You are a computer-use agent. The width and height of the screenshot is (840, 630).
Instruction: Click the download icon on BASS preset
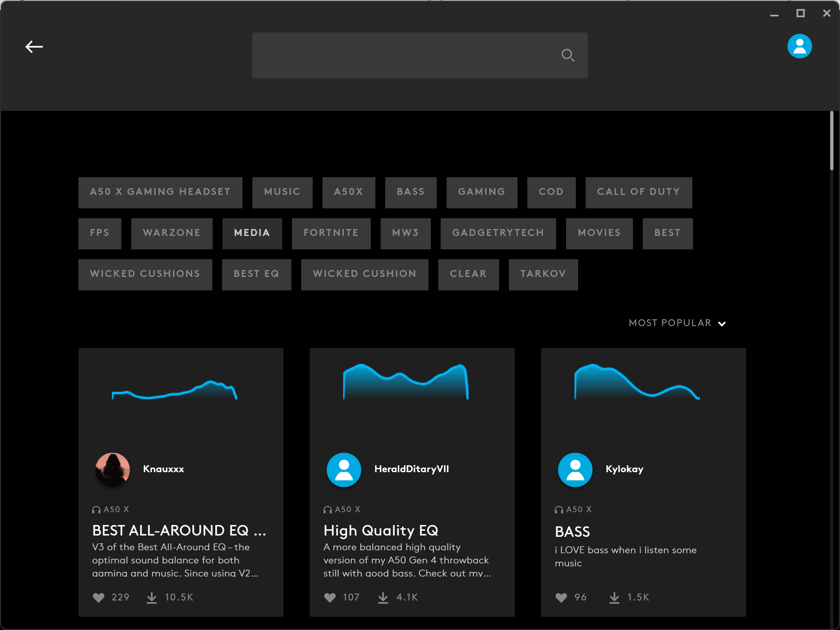pyautogui.click(x=614, y=597)
